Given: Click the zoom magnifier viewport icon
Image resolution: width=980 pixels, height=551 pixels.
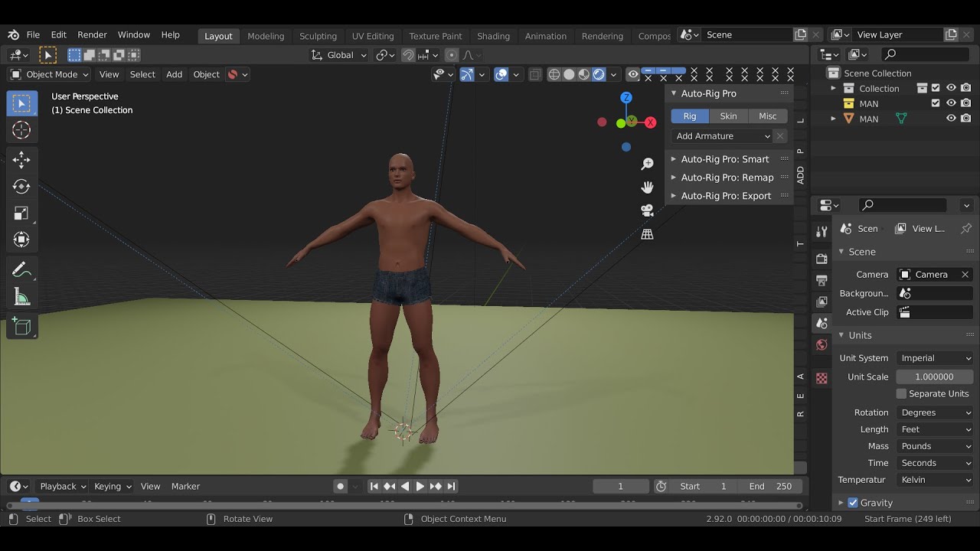Looking at the screenshot, I should (647, 164).
